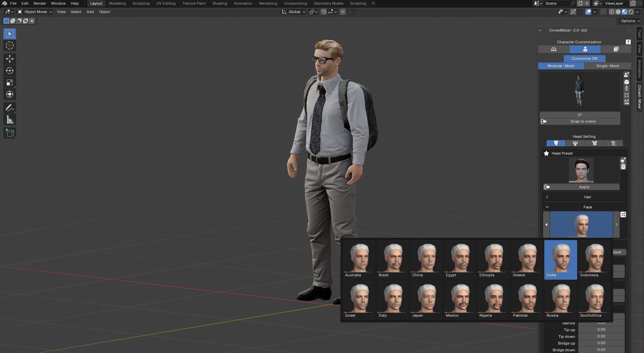Viewport: 644px width, 353px height.
Task: Switch to wireframe viewport shading
Action: (612, 12)
